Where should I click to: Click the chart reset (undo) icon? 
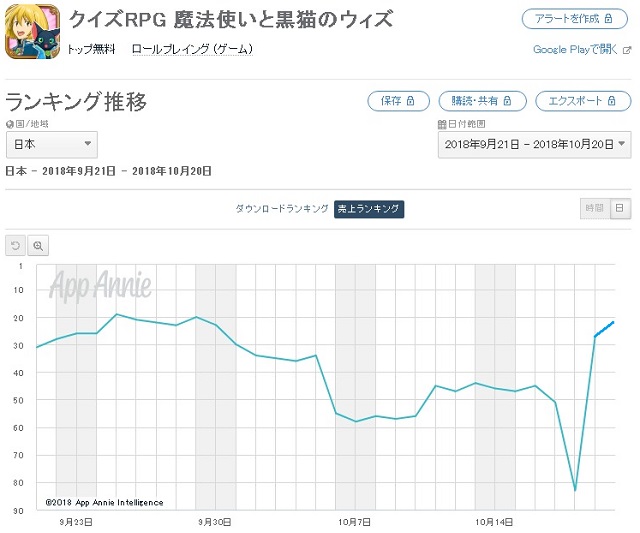pyautogui.click(x=16, y=245)
